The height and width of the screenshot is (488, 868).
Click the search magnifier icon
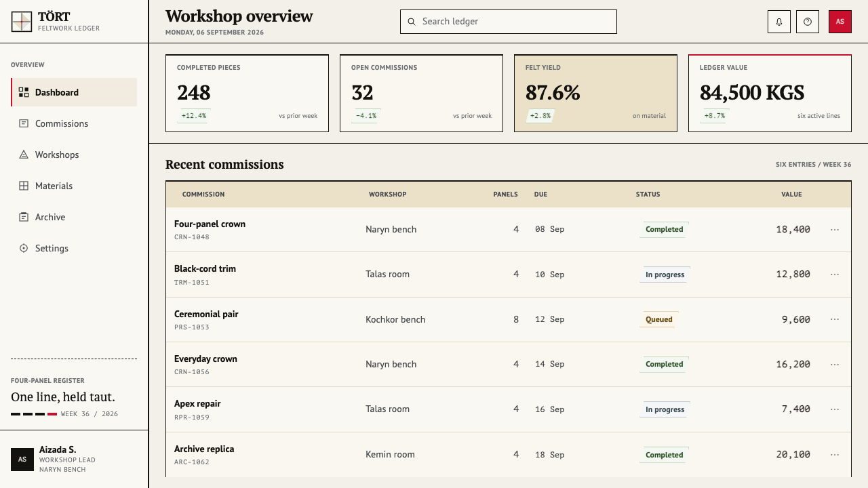[412, 22]
